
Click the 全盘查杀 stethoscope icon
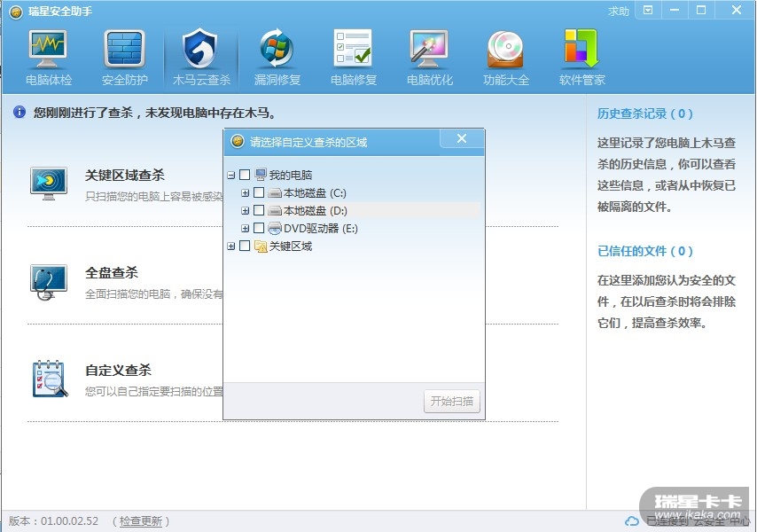tap(48, 282)
